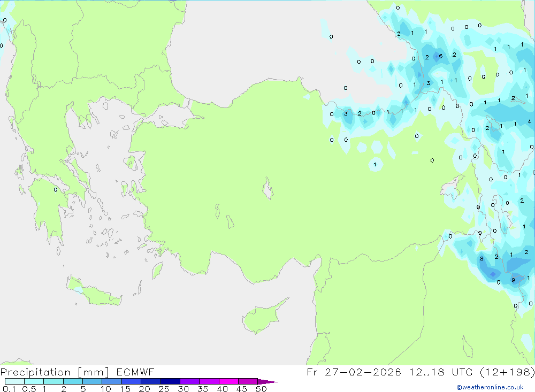
Task: Click the '6' precipitation value on map
Action: point(441,56)
